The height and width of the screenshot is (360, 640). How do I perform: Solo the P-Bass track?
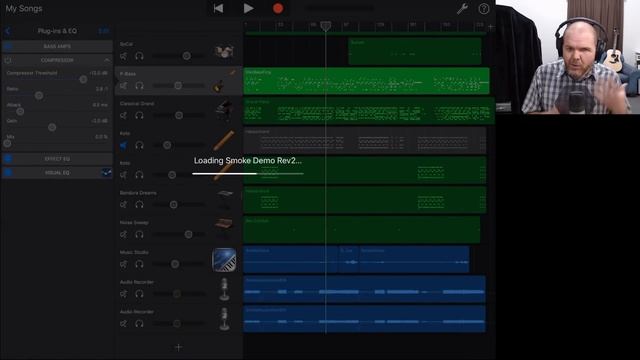tap(139, 86)
